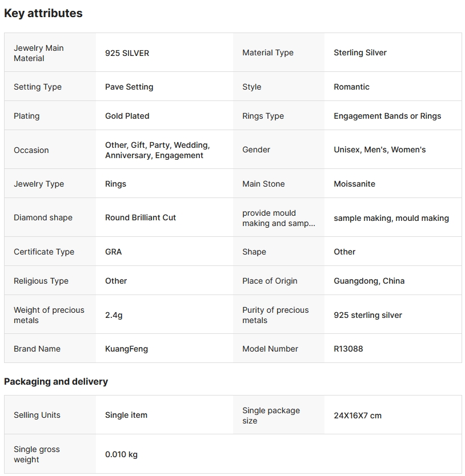Screen dimensions: 465x476
Task: Click the Romantic style value
Action: tap(351, 87)
